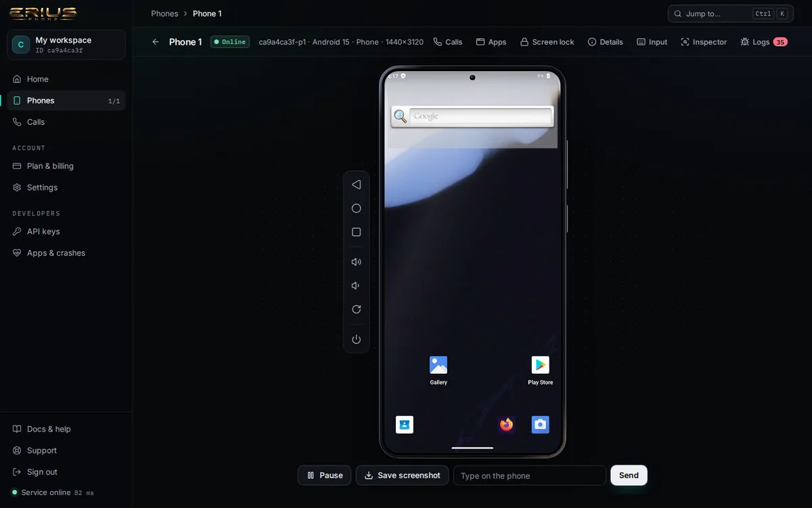Launch the Camera app in phone dock

[540, 425]
